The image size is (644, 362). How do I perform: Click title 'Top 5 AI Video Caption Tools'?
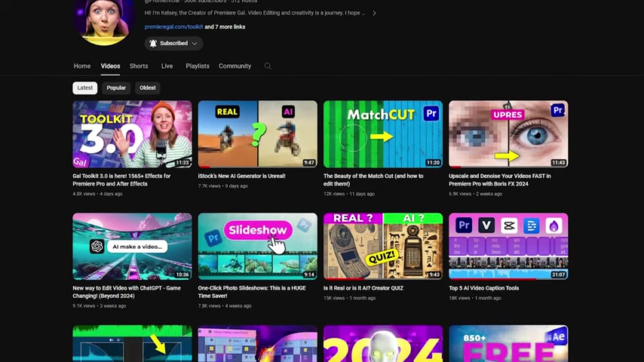(484, 288)
